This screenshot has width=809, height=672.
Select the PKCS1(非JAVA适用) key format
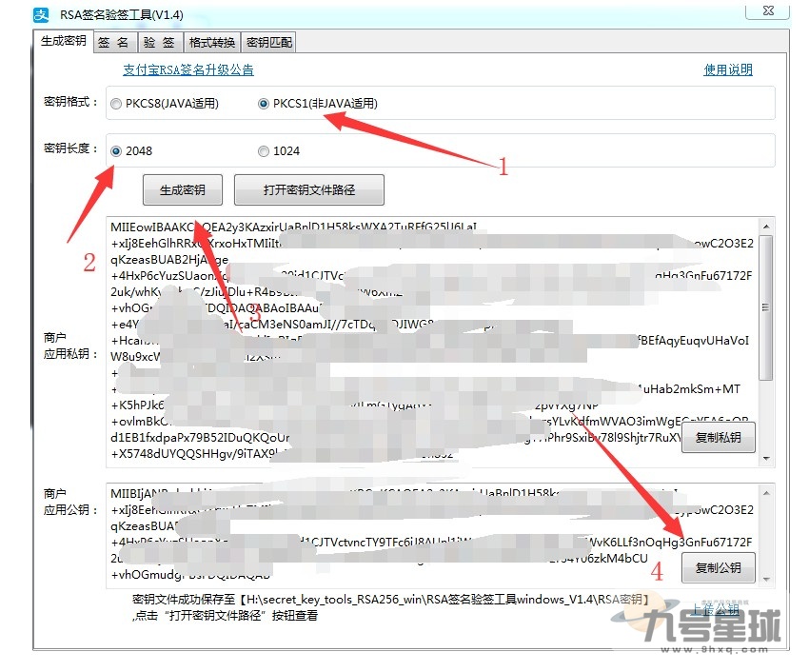[x=264, y=105]
